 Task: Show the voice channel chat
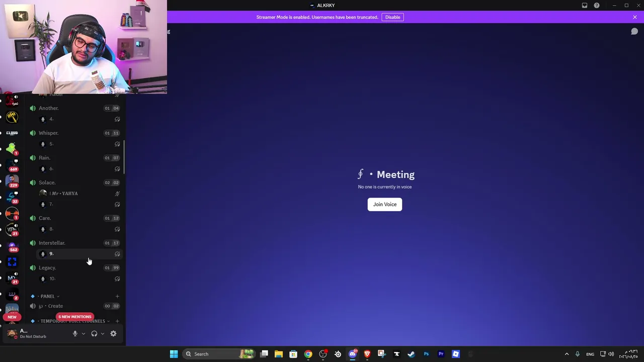click(x=634, y=32)
